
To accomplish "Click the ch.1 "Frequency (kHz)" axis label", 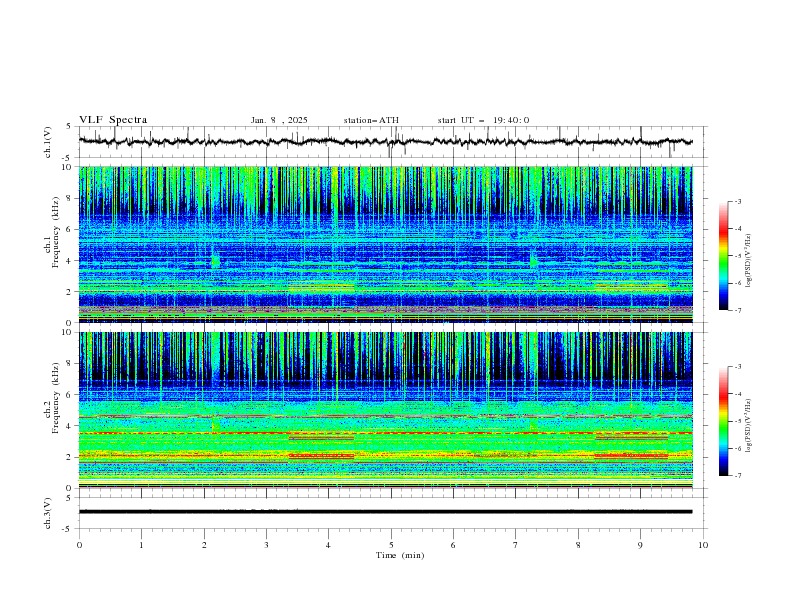I will point(56,233).
